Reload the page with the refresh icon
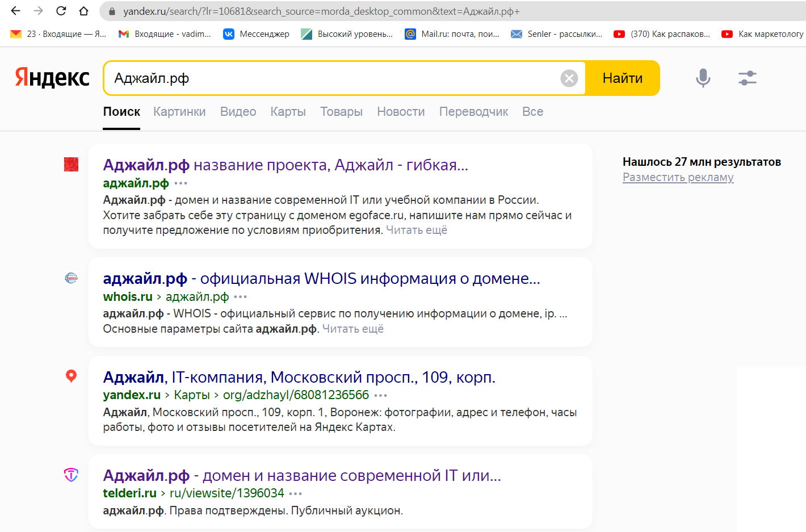806x532 pixels. pyautogui.click(x=61, y=11)
